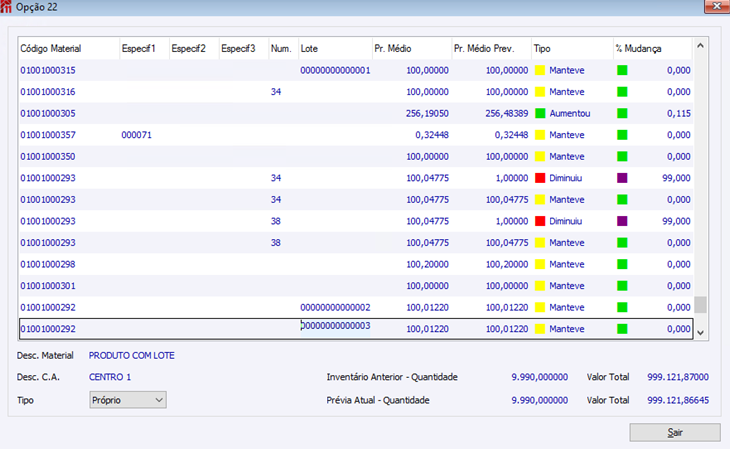Click green % Mudança swatch in row 01001000316
This screenshot has width=730, height=449.
[622, 92]
